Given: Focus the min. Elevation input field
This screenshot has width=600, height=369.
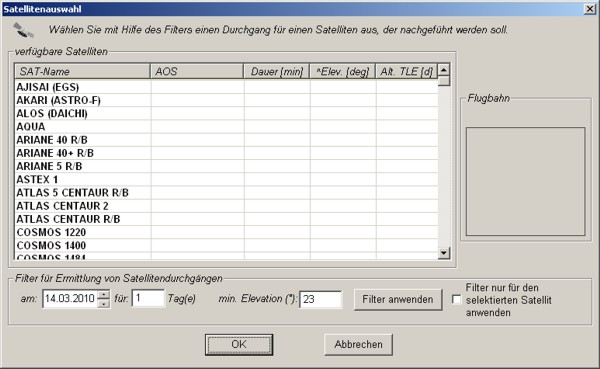Looking at the screenshot, I should point(321,299).
